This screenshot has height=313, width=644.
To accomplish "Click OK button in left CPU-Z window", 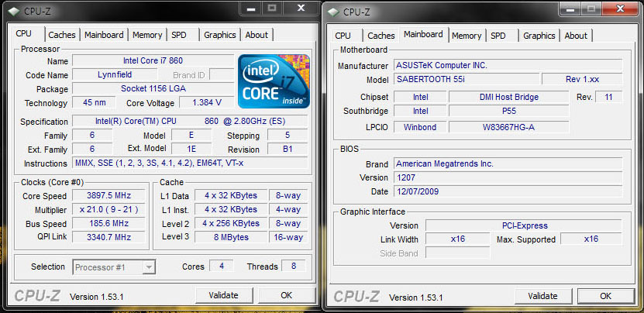I will tap(286, 295).
